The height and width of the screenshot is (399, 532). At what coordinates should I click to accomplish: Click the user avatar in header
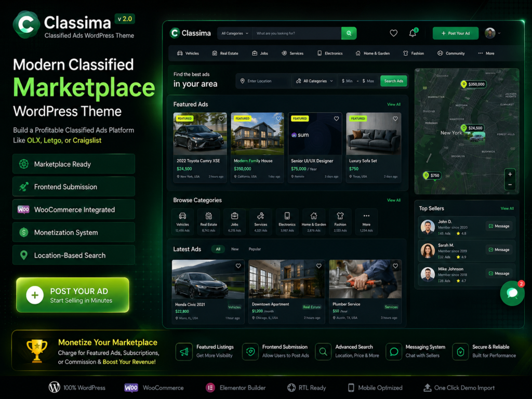tap(490, 33)
